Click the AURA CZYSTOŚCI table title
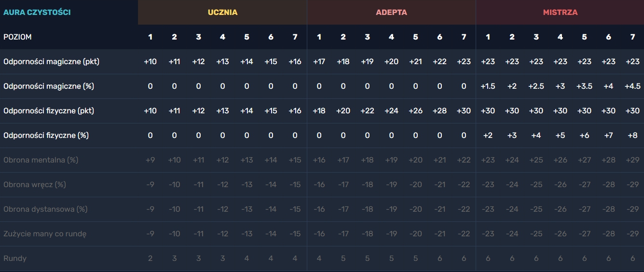The height and width of the screenshot is (272, 644). 37,12
